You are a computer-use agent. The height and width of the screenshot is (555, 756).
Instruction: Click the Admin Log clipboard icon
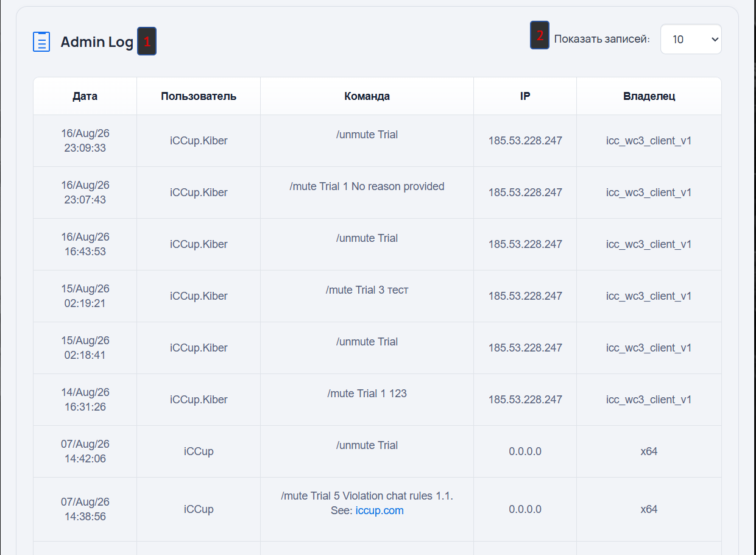[41, 42]
